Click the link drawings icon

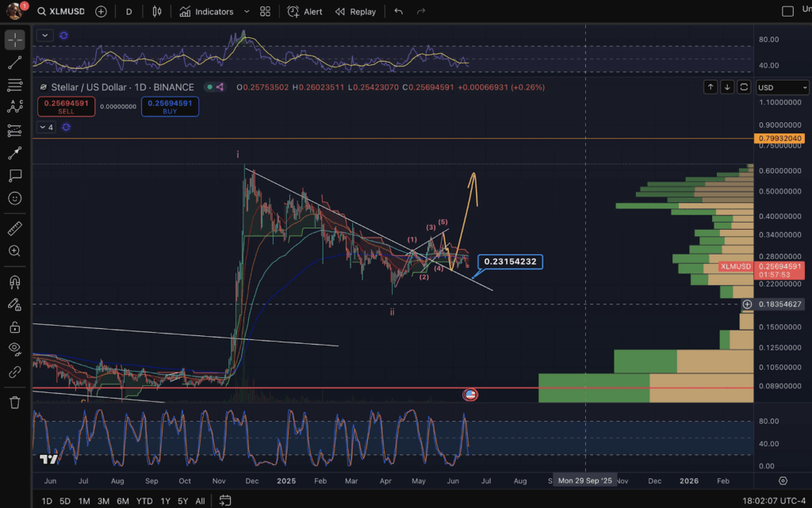click(x=15, y=372)
